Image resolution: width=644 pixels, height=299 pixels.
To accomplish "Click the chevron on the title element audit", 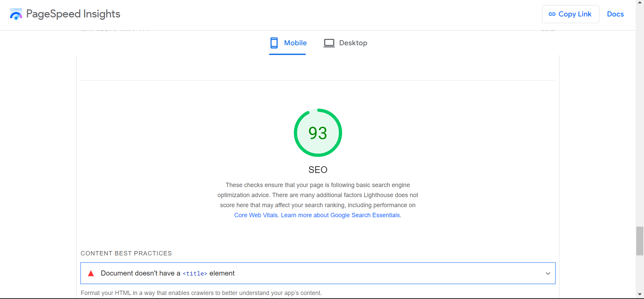I will [548, 274].
